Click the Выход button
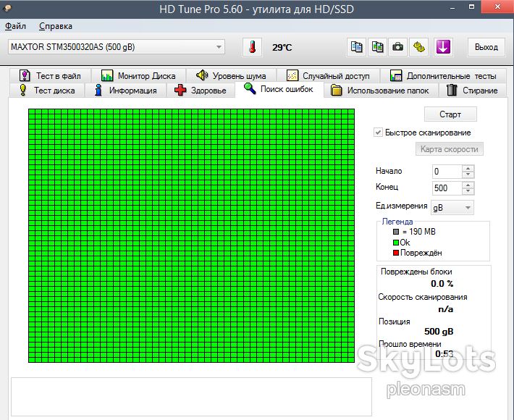The height and width of the screenshot is (420, 514). tap(486, 47)
